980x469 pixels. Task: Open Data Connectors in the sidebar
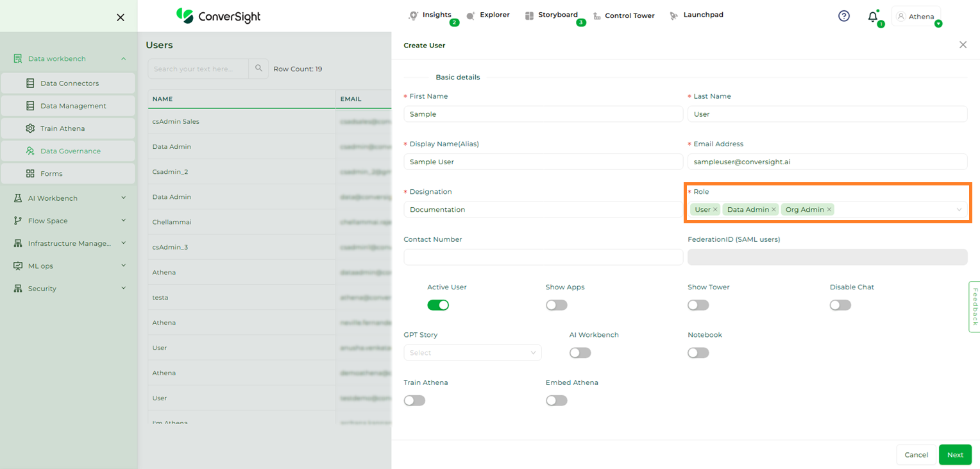(x=68, y=83)
